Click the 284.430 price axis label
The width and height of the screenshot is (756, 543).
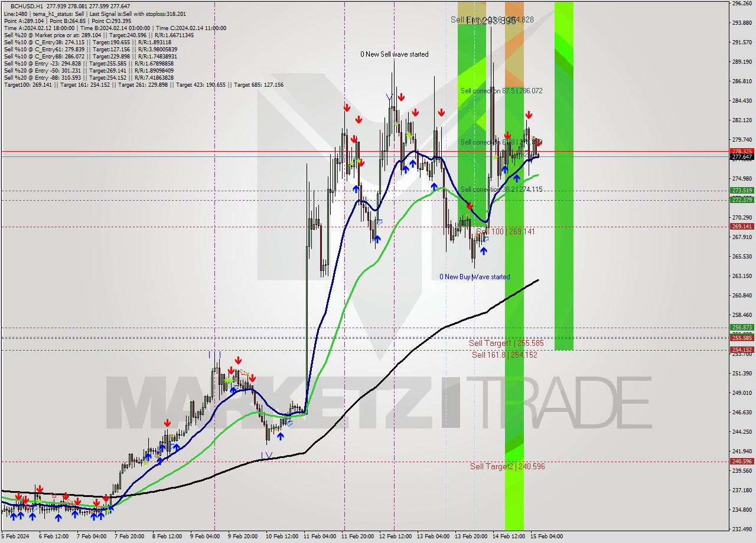pyautogui.click(x=742, y=101)
